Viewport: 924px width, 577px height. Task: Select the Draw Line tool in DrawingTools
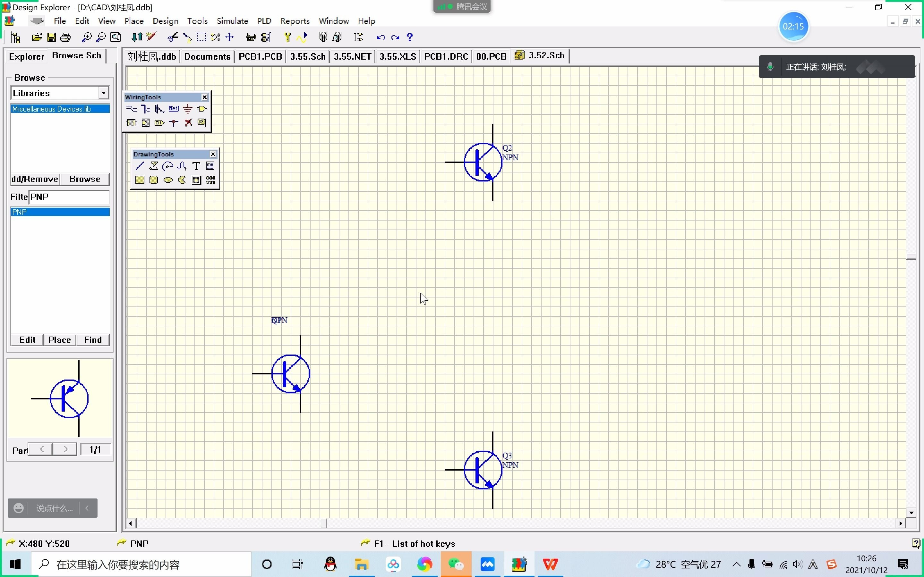click(140, 166)
